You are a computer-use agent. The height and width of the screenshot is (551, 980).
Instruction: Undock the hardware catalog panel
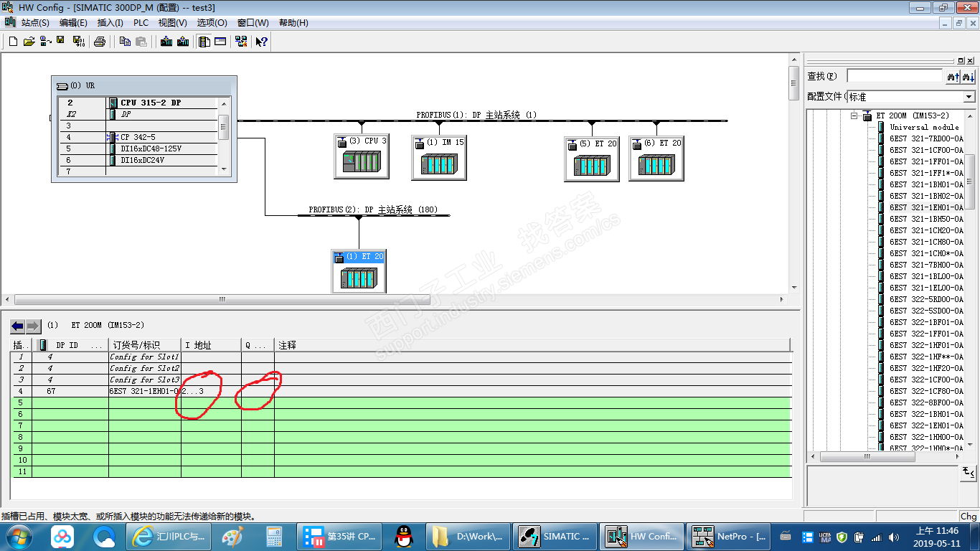click(x=961, y=61)
